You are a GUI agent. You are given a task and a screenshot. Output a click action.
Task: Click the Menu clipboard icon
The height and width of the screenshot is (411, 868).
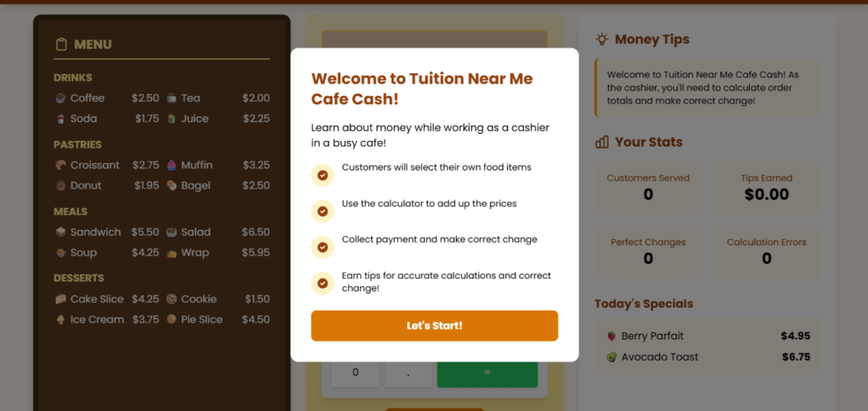click(x=62, y=45)
